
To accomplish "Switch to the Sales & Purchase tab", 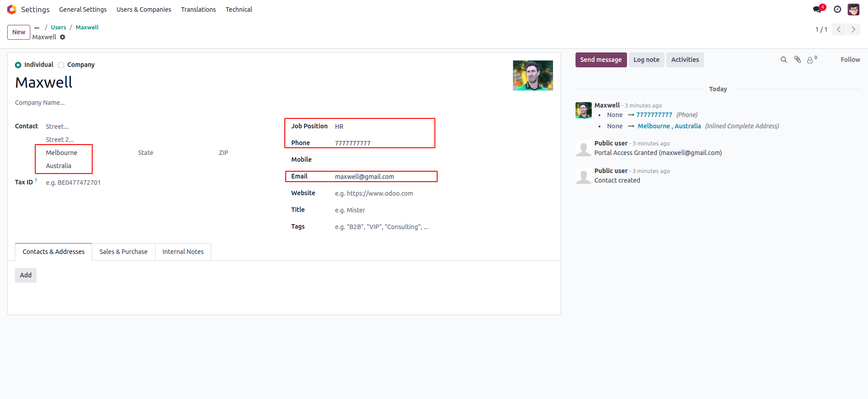I will pyautogui.click(x=123, y=252).
